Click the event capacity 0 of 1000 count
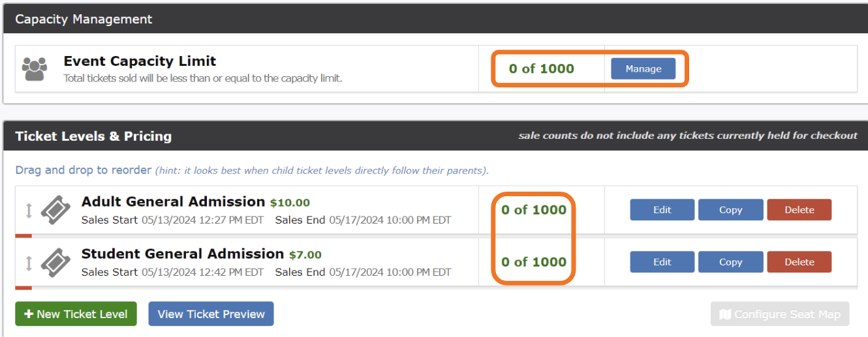The height and width of the screenshot is (337, 868). [541, 69]
